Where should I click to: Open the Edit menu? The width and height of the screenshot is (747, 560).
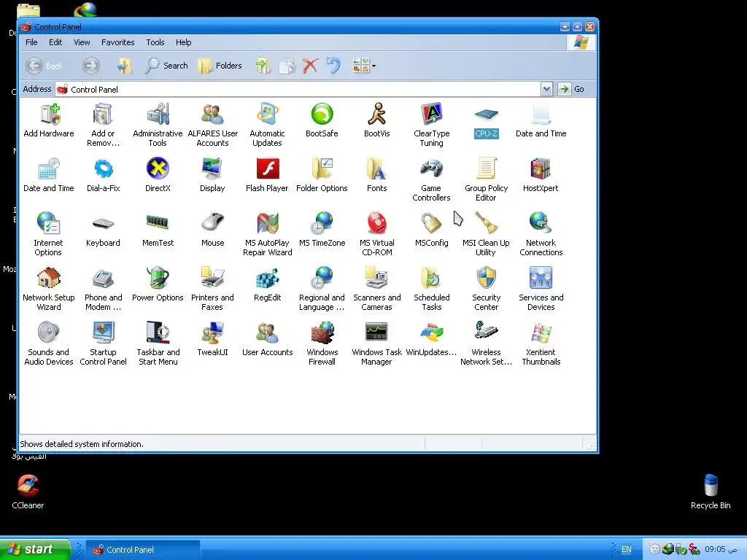[x=55, y=42]
